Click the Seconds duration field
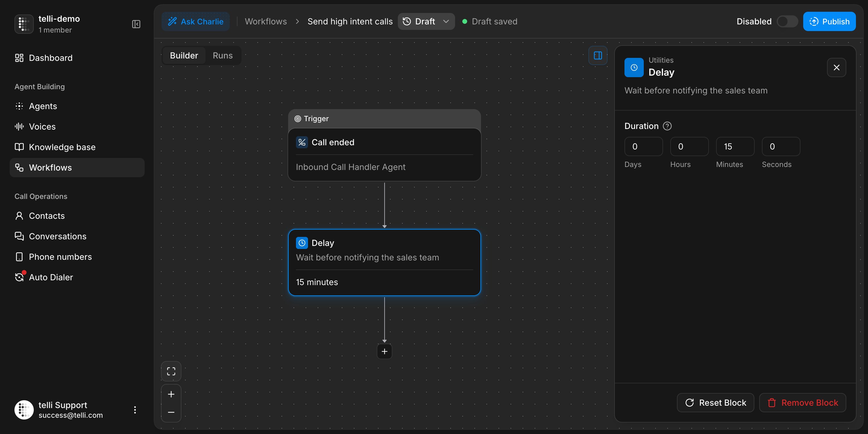 click(781, 146)
